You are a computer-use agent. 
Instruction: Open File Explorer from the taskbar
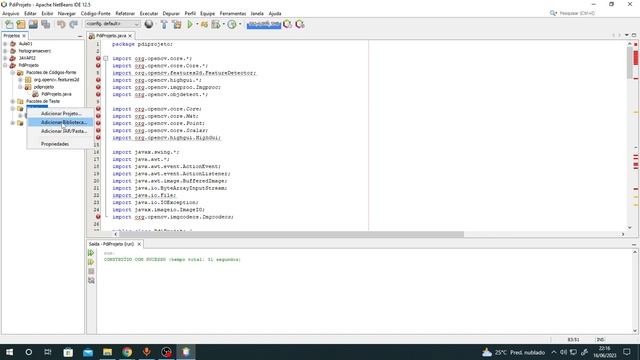[x=107, y=352]
